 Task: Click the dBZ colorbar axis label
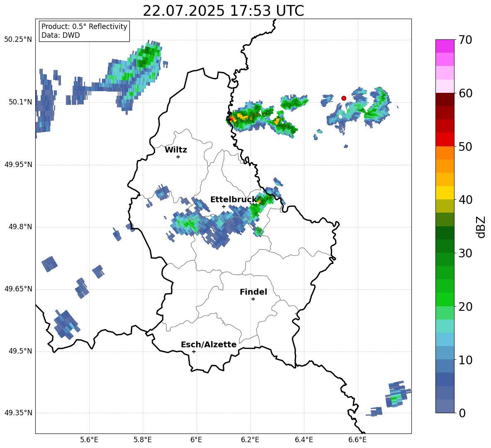pos(481,227)
